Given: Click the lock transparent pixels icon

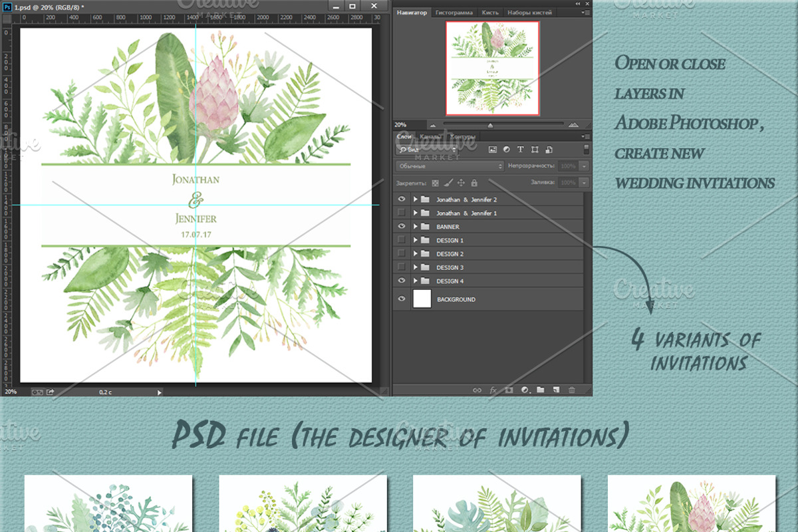Looking at the screenshot, I should (x=436, y=182).
